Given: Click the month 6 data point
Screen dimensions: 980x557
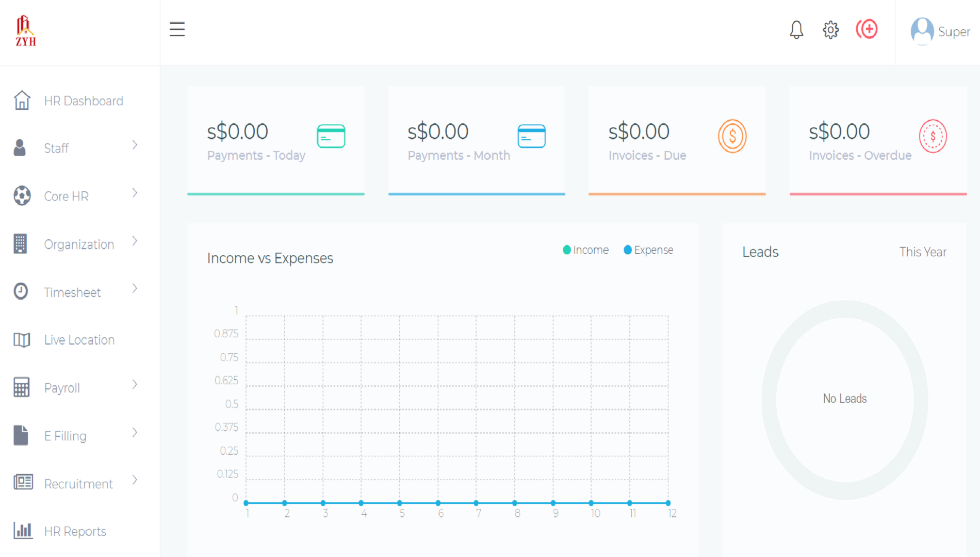Looking at the screenshot, I should click(x=438, y=503).
